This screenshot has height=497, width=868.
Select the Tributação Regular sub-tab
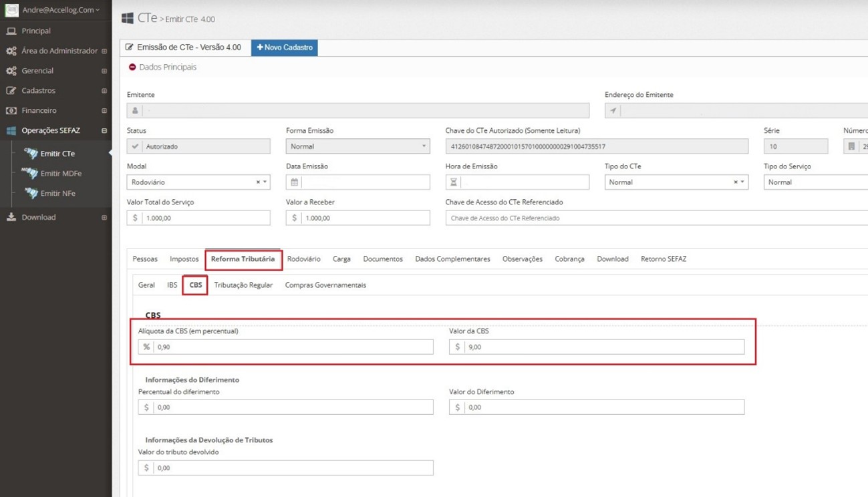pos(243,285)
